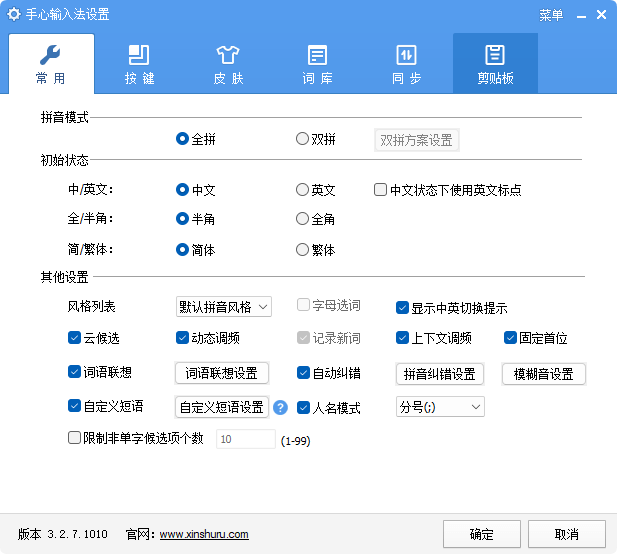Click the 取消 cancel button
Viewport: 617px width, 554px height.
(567, 534)
